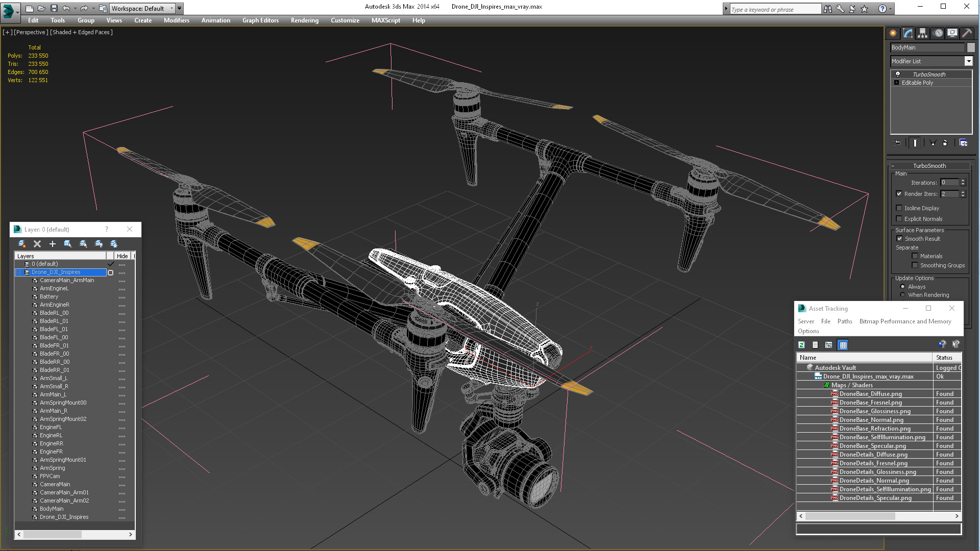The height and width of the screenshot is (551, 980).
Task: Open the Motion command panel tab
Action: click(938, 33)
